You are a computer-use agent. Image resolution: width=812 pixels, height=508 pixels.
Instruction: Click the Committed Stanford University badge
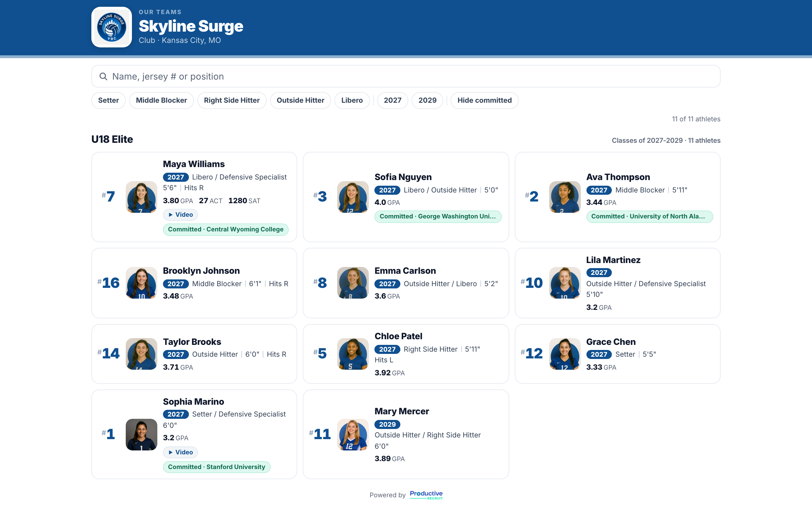point(217,467)
